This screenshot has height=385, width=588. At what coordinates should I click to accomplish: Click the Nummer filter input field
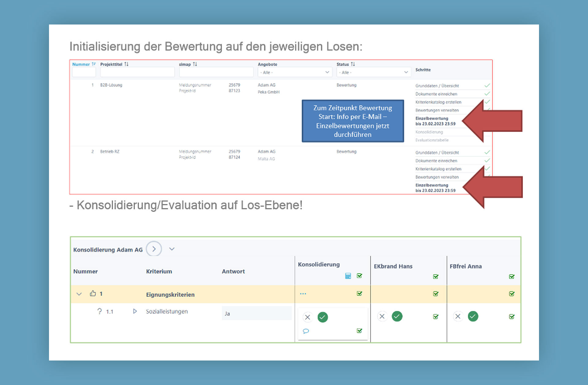click(x=84, y=72)
